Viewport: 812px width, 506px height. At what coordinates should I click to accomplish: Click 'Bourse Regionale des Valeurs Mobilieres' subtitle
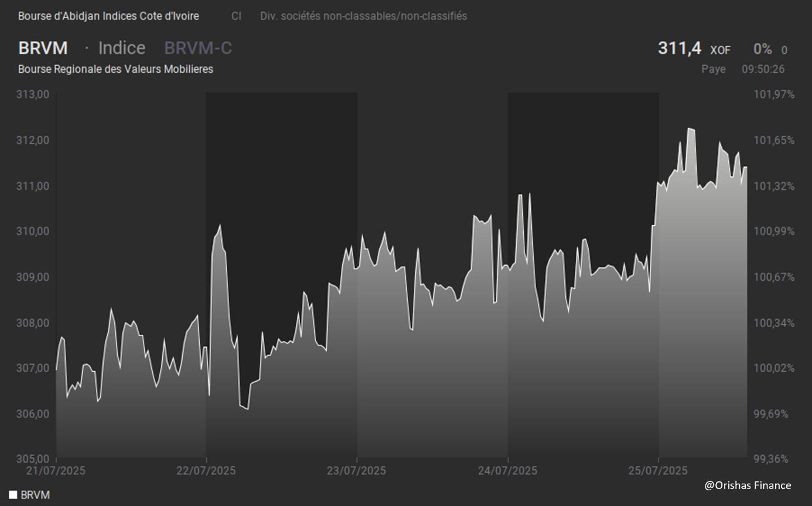point(115,69)
